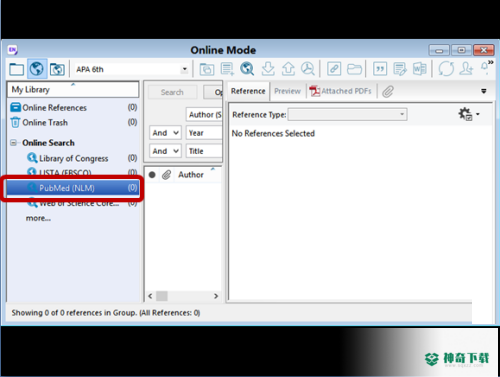Click the horizontal scrollbar thumb
This screenshot has height=377, width=500.
pos(162,296)
